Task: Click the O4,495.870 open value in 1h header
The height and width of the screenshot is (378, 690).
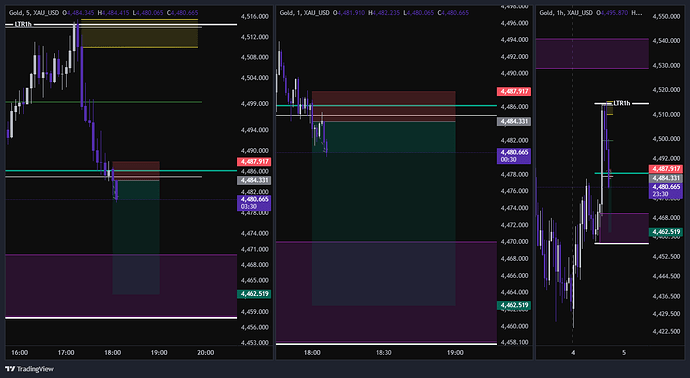Action: coord(612,13)
